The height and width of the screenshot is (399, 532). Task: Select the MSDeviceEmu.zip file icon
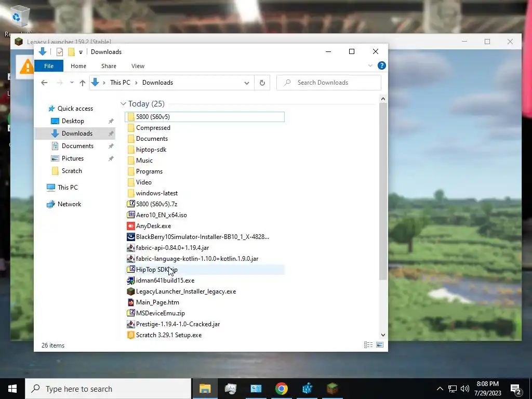130,313
